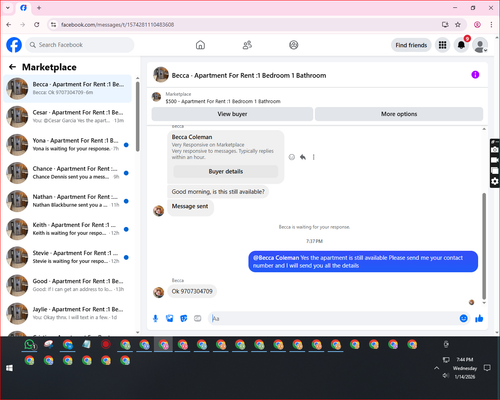Open the Nathan Blackburne conversation
500x400 pixels.
click(68, 201)
